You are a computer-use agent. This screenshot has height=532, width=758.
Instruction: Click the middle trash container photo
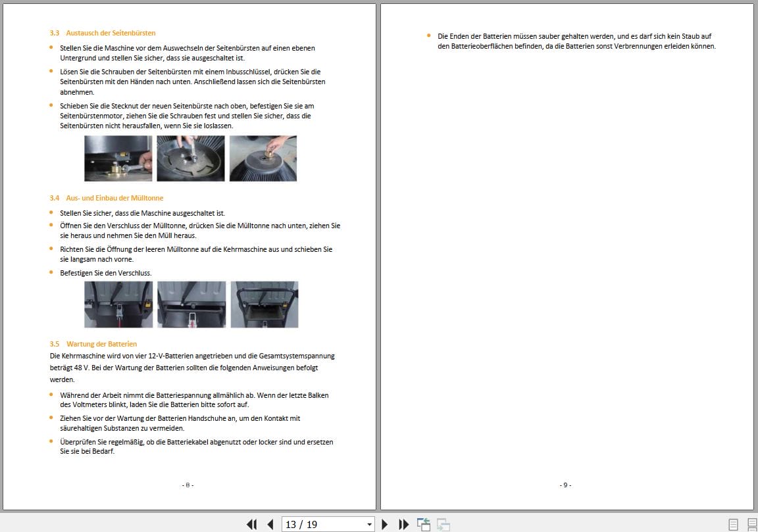[191, 304]
